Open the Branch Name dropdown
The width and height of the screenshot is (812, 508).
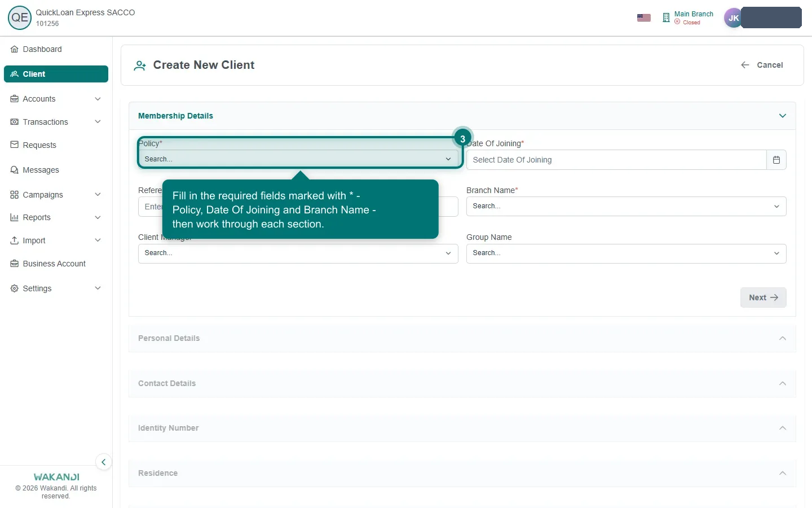coord(626,206)
